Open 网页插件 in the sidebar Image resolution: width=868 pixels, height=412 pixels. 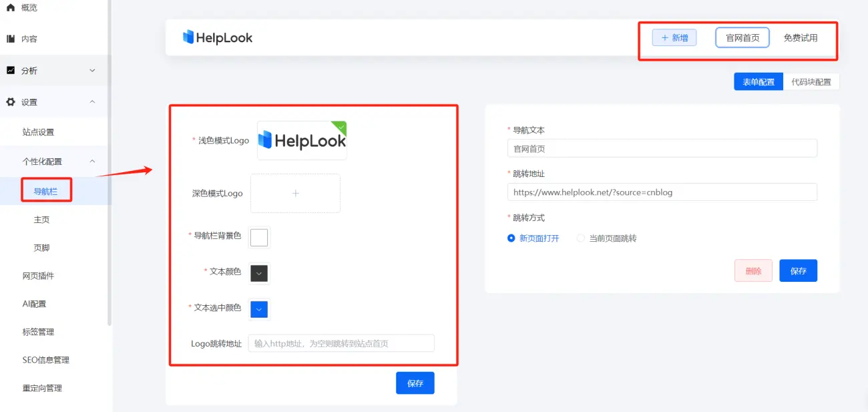[x=38, y=276]
